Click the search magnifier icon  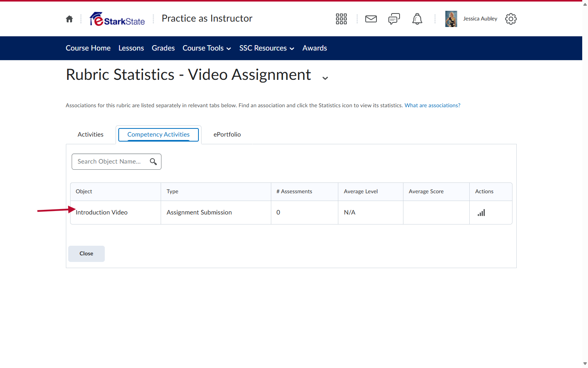click(x=153, y=162)
